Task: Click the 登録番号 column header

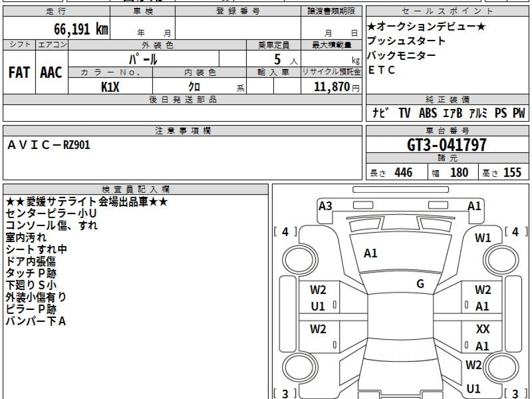Action: [x=238, y=12]
